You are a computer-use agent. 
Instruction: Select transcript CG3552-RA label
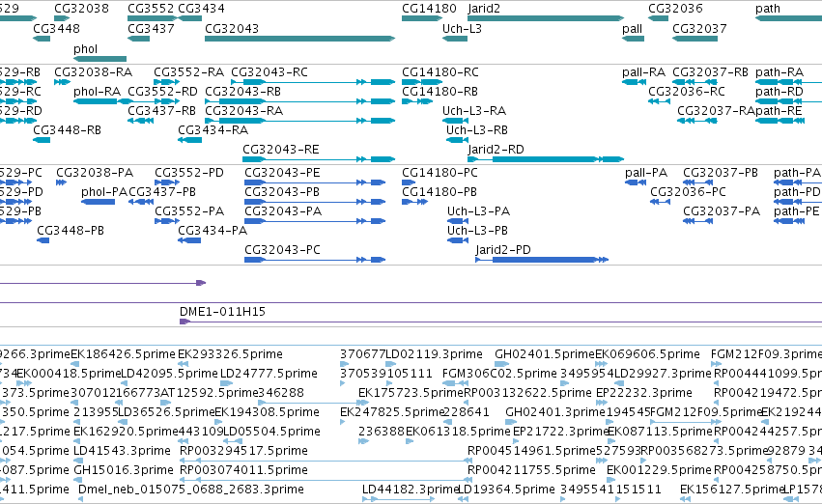click(188, 72)
